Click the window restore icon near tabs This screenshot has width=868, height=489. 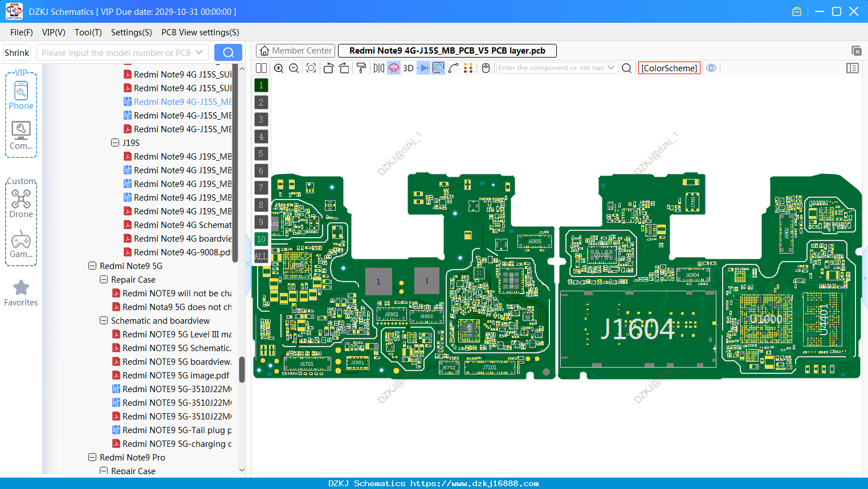(x=856, y=51)
